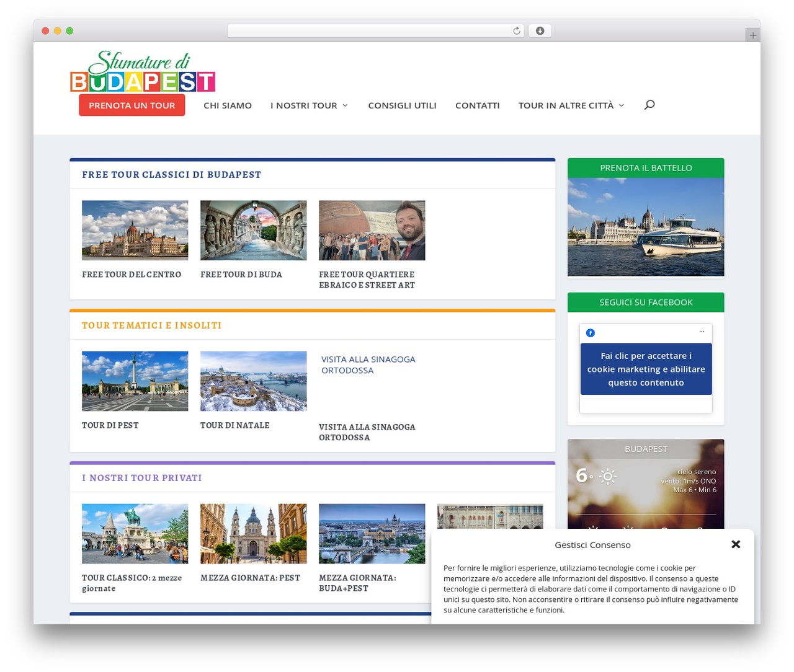The height and width of the screenshot is (672, 794).
Task: Click the group selfie thumbnail for Jewish quarter tour
Action: [x=372, y=230]
